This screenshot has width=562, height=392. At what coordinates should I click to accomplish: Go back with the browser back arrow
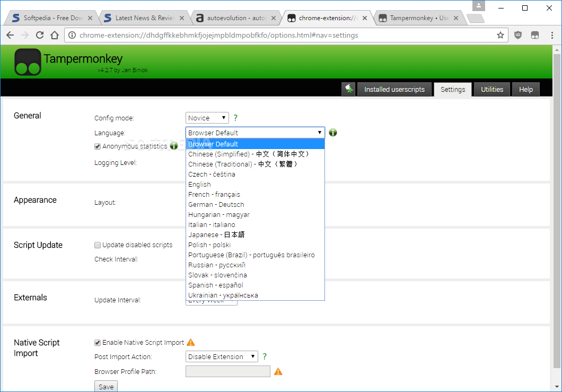10,35
